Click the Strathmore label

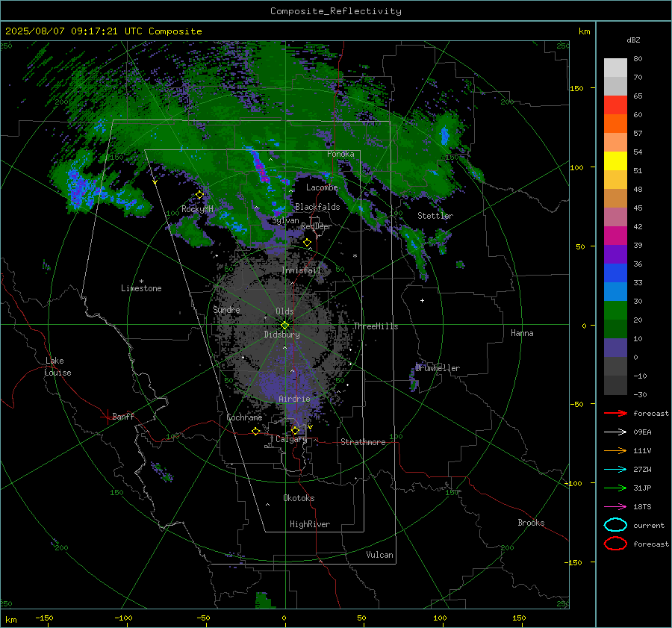pos(363,442)
